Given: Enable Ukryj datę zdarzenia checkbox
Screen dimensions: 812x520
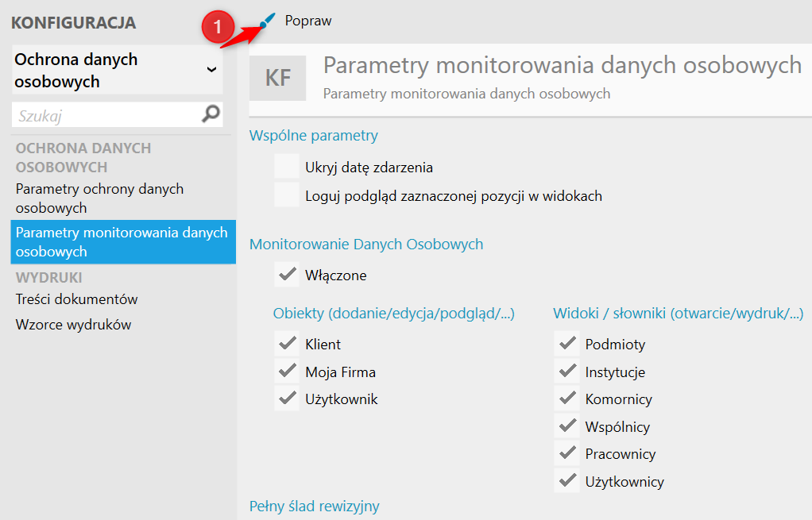Looking at the screenshot, I should [286, 168].
